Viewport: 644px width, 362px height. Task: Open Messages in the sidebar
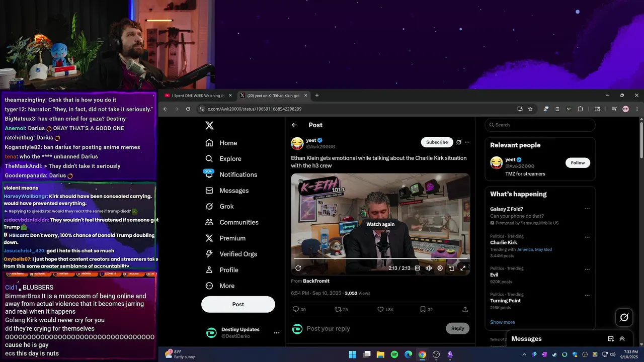point(227,191)
